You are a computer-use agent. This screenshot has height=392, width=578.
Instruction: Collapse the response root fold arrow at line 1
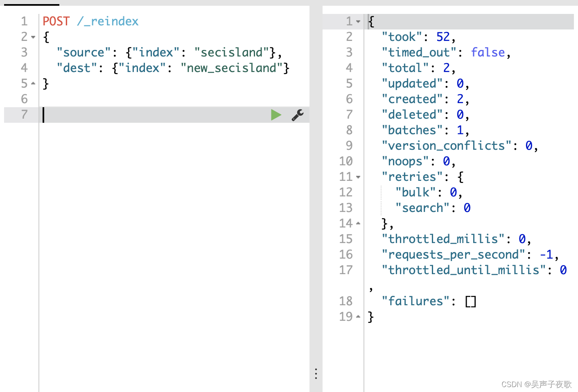pyautogui.click(x=358, y=21)
